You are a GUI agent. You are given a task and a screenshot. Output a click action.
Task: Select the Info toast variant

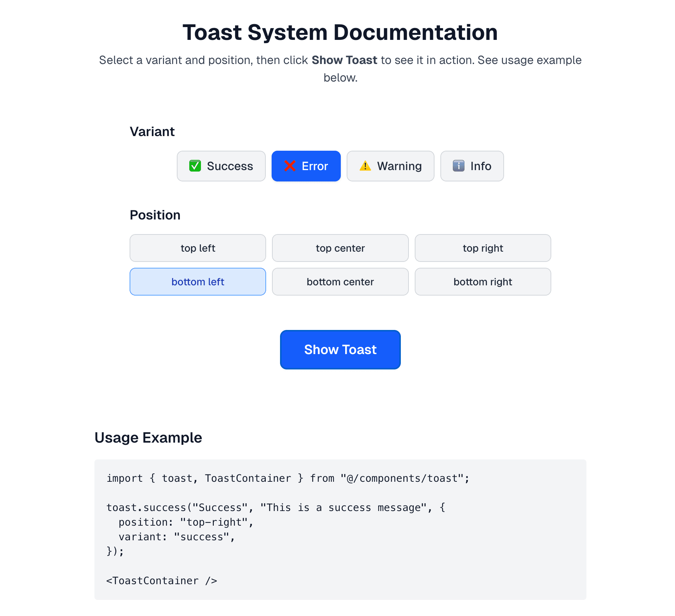(x=472, y=166)
